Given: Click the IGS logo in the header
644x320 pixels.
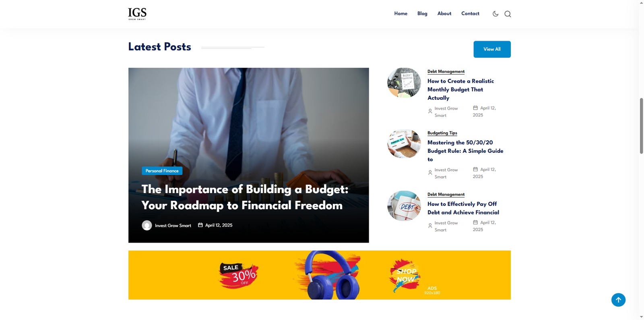Looking at the screenshot, I should [x=137, y=14].
